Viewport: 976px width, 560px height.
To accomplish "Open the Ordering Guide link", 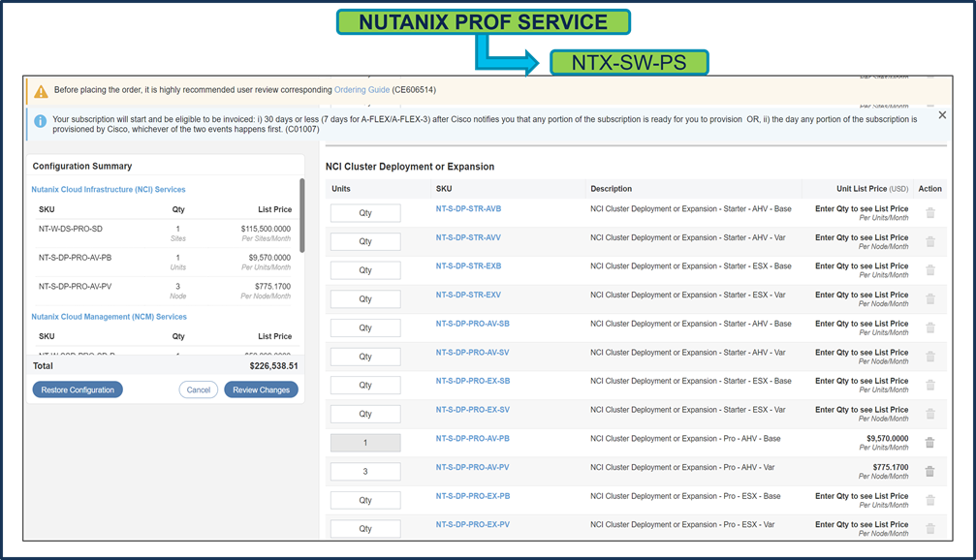I will 362,89.
